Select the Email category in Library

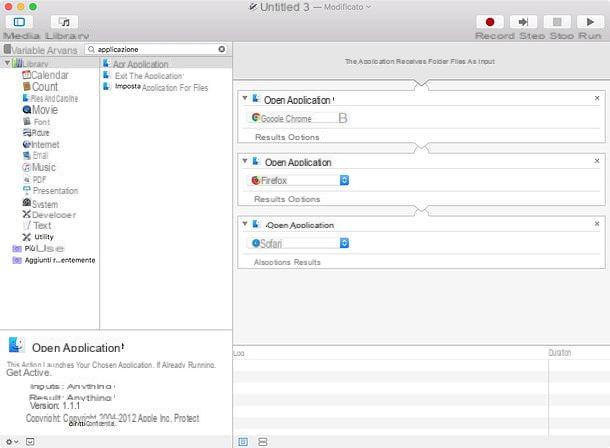tap(35, 156)
